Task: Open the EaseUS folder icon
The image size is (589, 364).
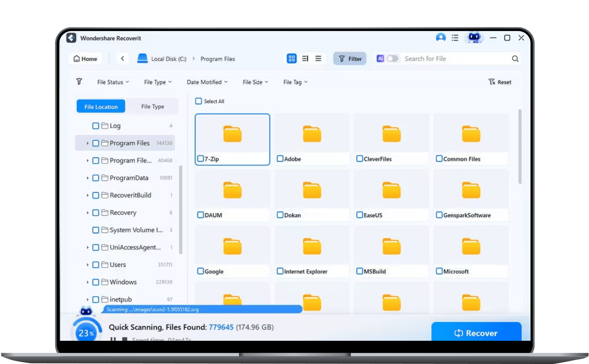Action: tap(391, 190)
